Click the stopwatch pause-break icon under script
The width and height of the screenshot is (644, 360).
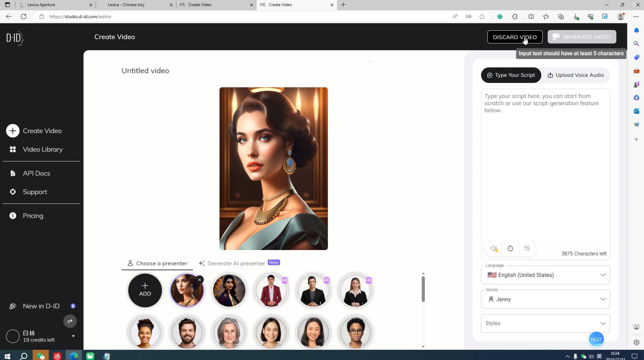click(x=510, y=248)
